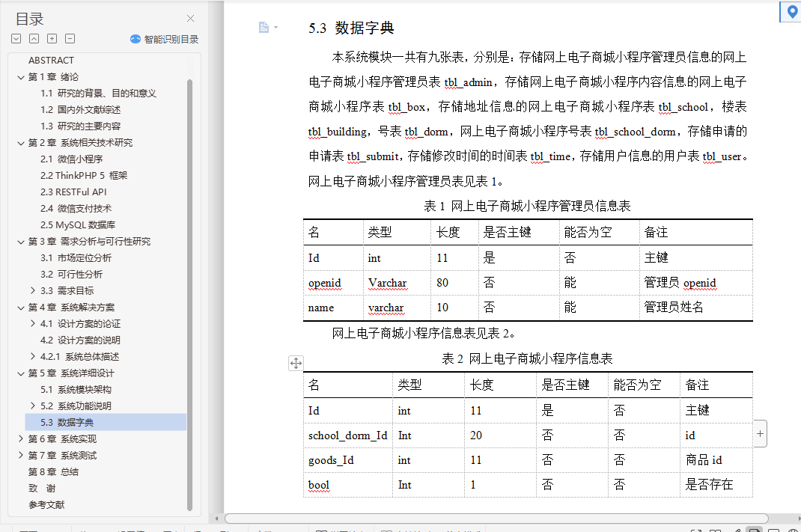Collapse 第4章 系统解决方案 node
801x532 pixels.
[x=21, y=308]
